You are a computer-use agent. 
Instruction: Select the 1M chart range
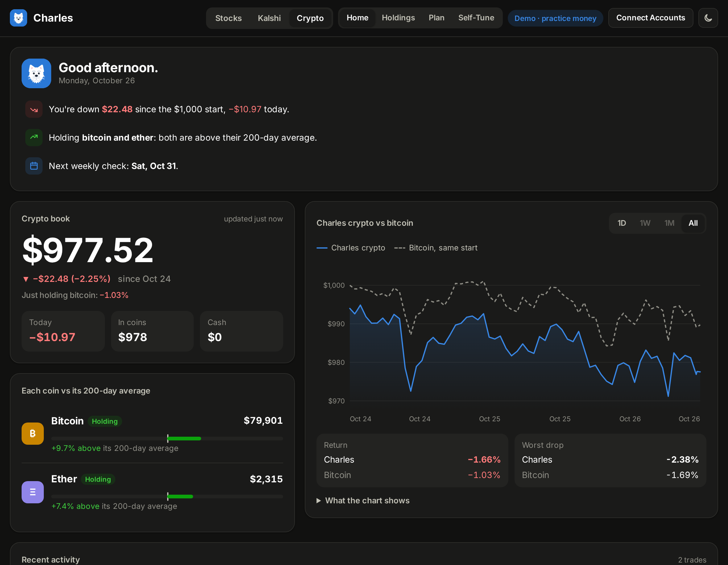pos(669,223)
